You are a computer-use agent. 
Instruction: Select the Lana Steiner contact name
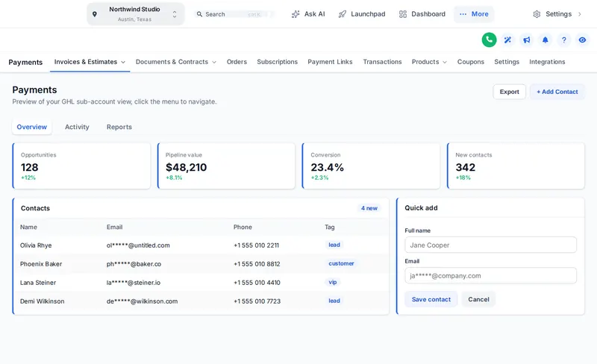[x=38, y=283]
